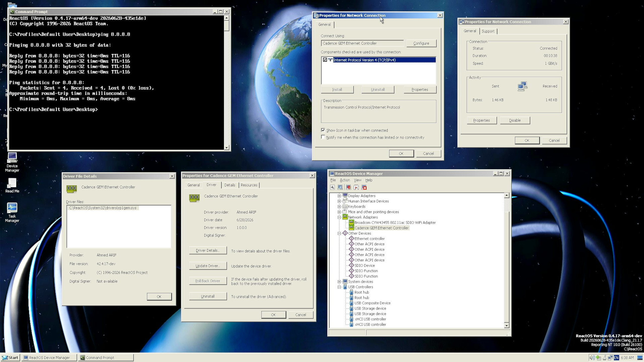
Task: Select the SDIO Device tree entry
Action: [365, 265]
